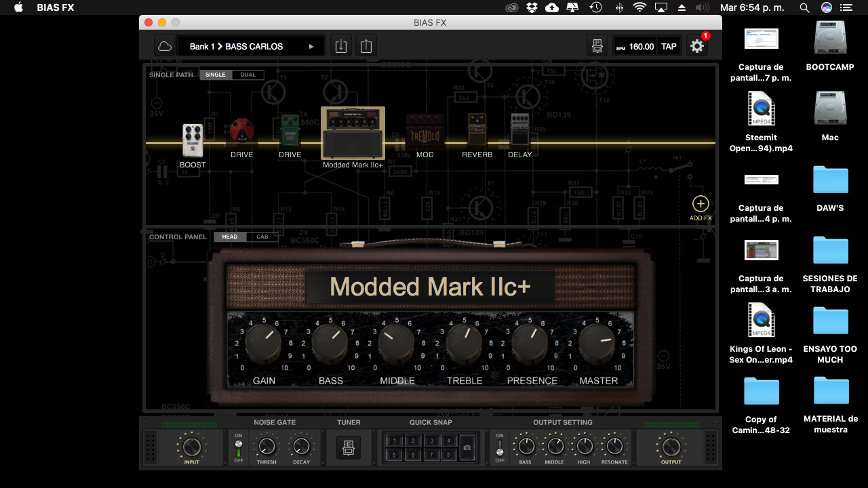Select DUAL signal path mode
868x488 pixels.
(x=248, y=75)
